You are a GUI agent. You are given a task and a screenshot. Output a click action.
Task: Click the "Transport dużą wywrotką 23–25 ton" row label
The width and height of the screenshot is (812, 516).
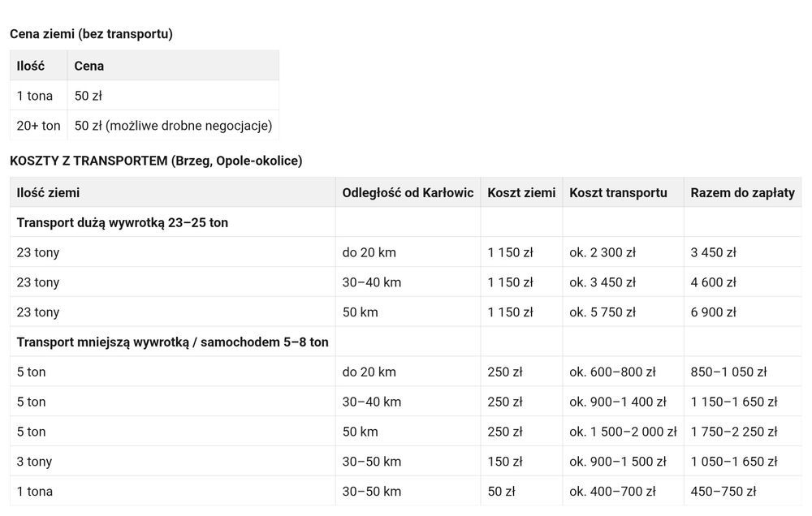[x=123, y=222]
